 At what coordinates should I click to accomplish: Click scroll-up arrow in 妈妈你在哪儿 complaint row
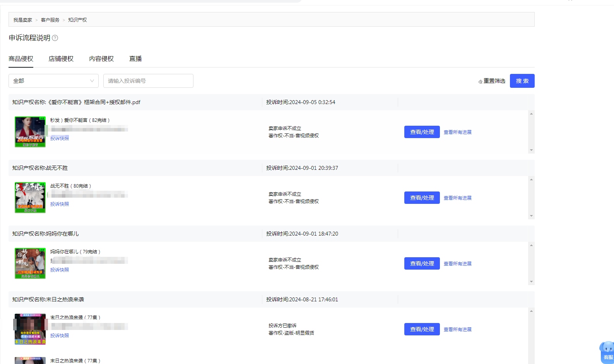531,245
